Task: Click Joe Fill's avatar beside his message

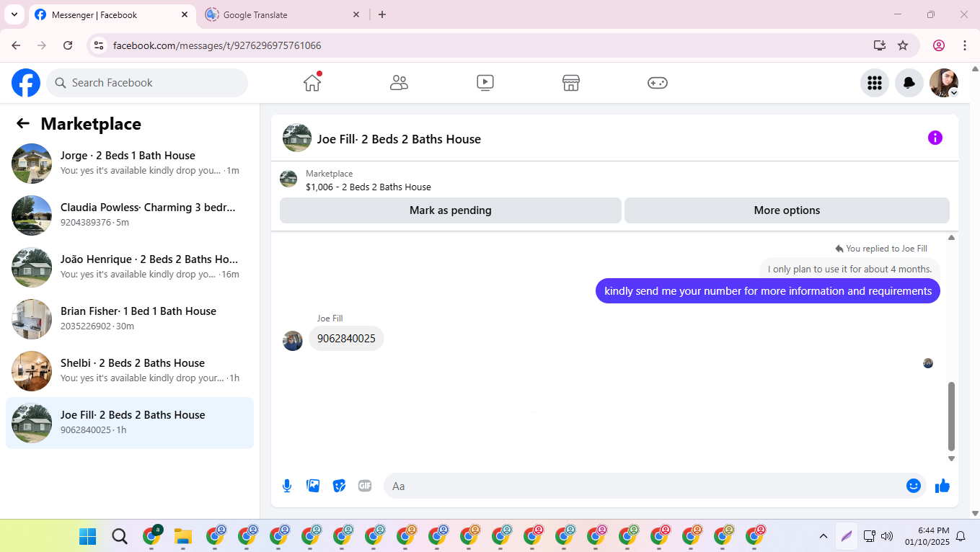Action: 293,341
